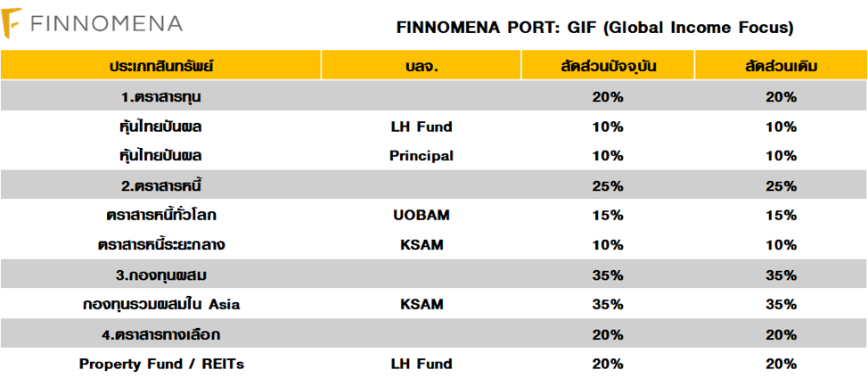Select the 'กองทุนรวมผสมใน Asia' asset cell
This screenshot has width=868, height=378.
point(161,304)
